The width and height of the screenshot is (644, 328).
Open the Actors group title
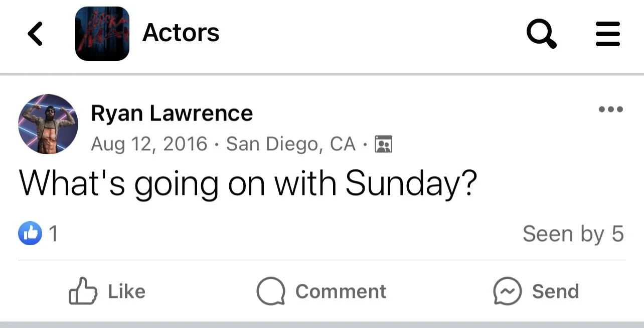point(181,33)
